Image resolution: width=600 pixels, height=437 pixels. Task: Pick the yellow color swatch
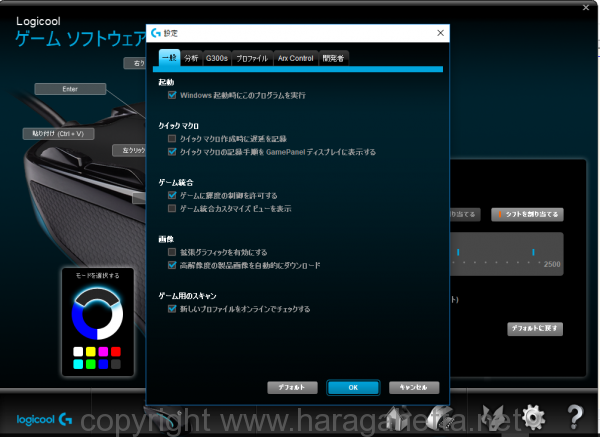click(x=91, y=352)
